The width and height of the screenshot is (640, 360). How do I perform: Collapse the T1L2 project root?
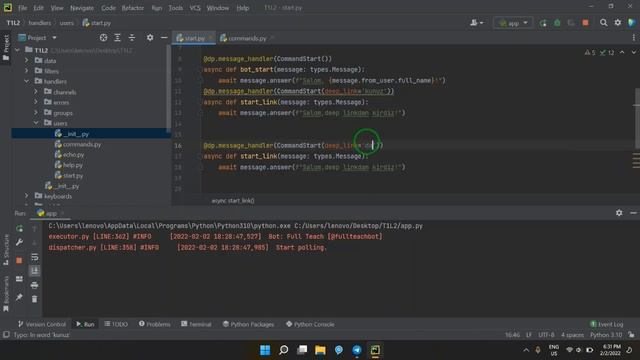pos(18,50)
